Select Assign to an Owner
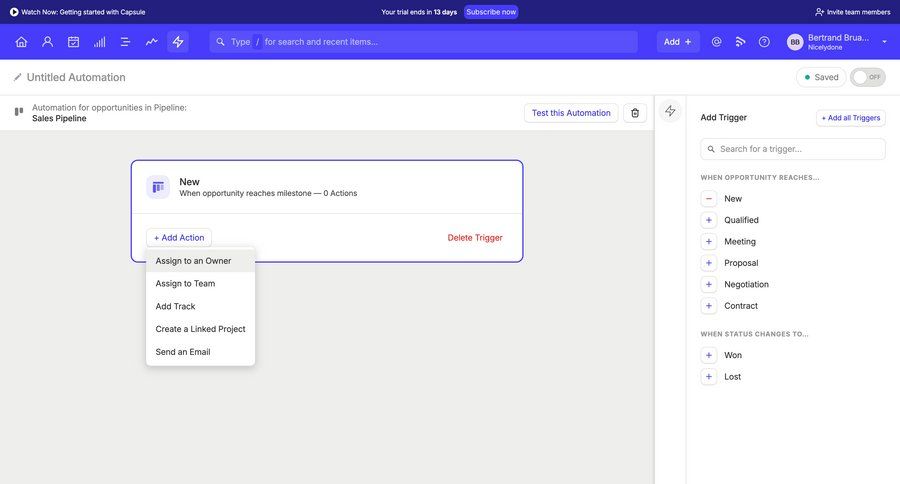 pyautogui.click(x=193, y=261)
